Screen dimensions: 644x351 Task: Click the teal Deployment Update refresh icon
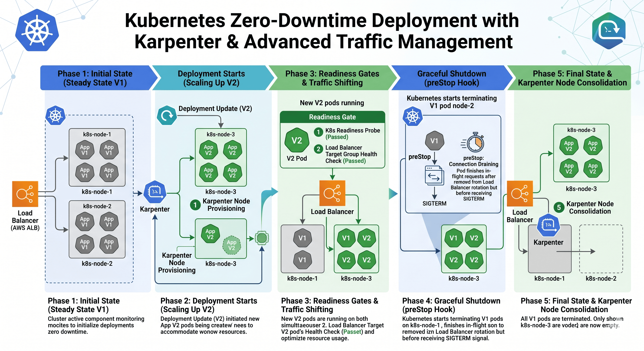coord(166,115)
